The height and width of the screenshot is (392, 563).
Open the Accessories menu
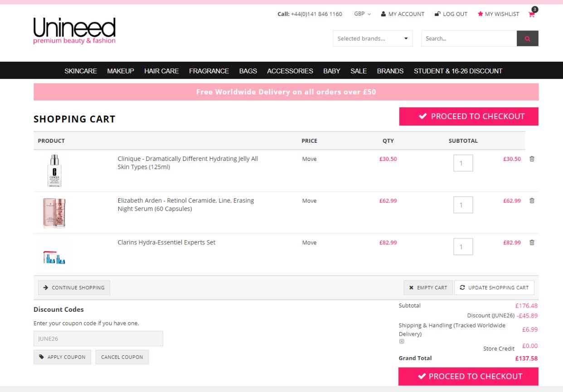coord(290,71)
